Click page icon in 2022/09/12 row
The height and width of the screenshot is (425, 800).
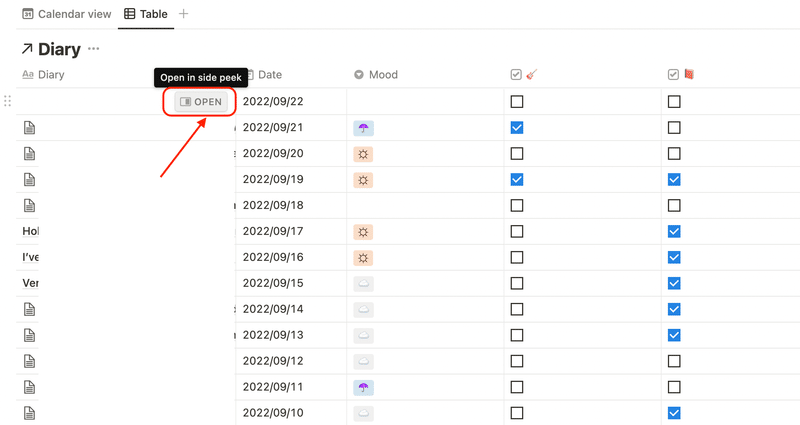[30, 361]
